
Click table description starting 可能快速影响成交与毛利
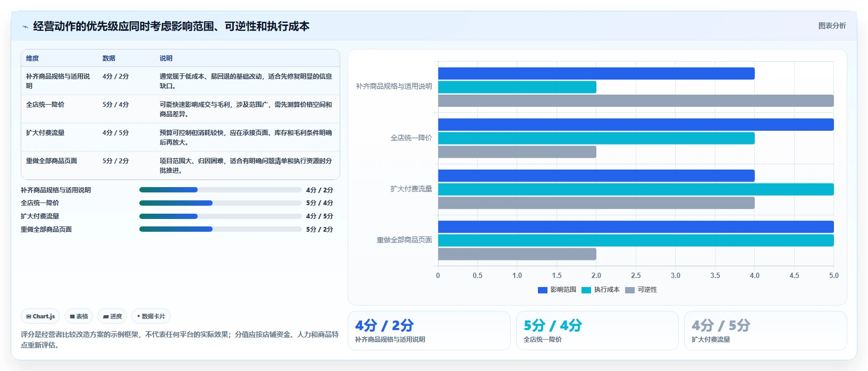tap(246, 109)
